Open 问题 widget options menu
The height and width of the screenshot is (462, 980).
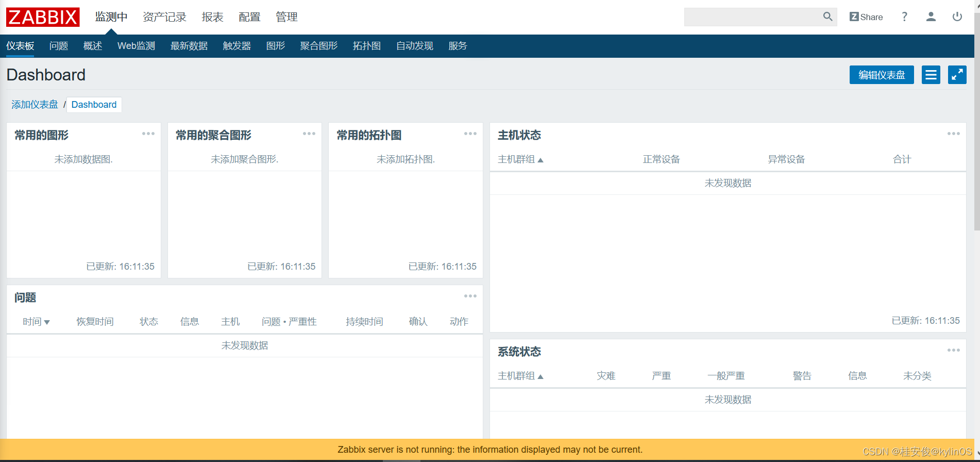point(470,296)
